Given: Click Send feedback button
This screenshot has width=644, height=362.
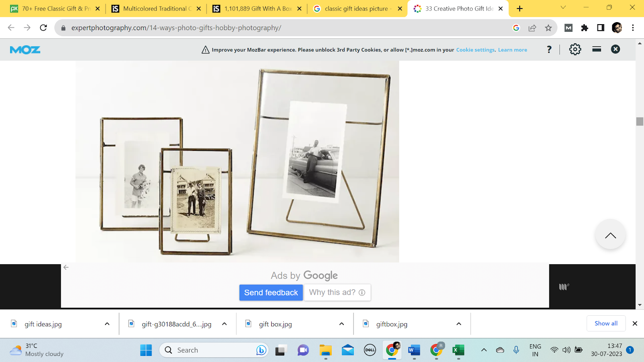Looking at the screenshot, I should point(271,292).
